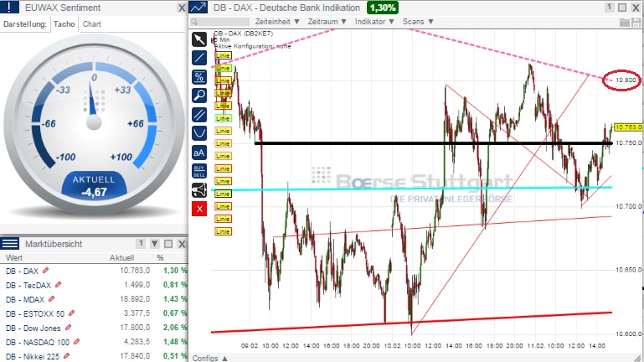Select the DB - DAX row
Screen dimensions: 644x362
[x=94, y=271]
